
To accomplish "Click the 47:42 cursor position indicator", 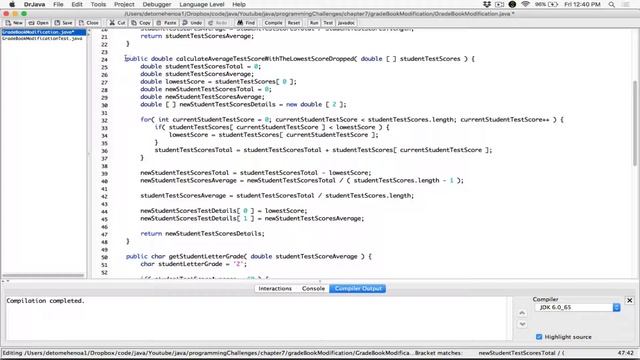I will click(x=626, y=353).
